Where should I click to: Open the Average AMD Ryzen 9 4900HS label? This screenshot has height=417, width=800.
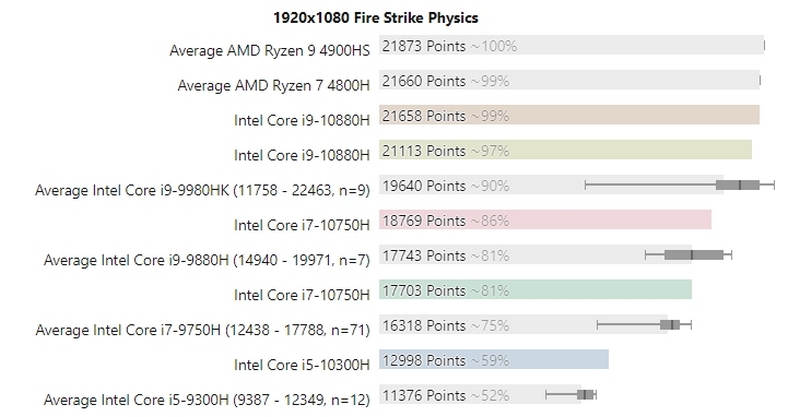270,50
